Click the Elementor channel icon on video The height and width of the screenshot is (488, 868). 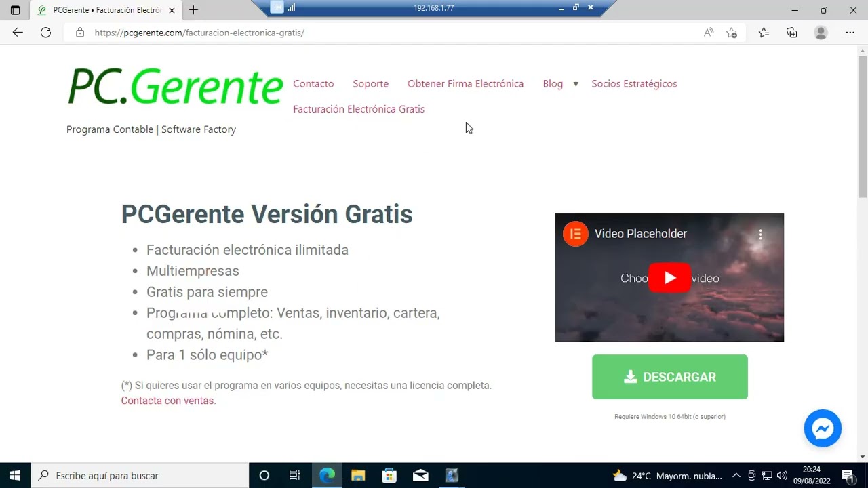(x=576, y=234)
